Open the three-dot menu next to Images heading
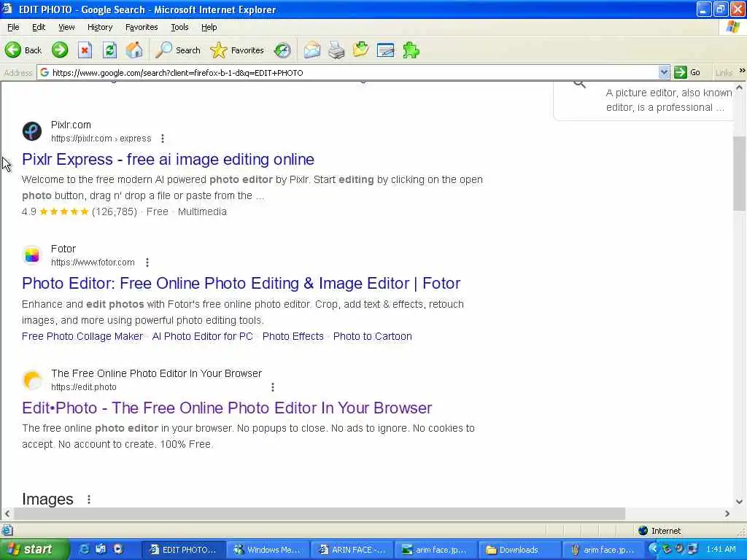747x560 pixels. coord(88,499)
